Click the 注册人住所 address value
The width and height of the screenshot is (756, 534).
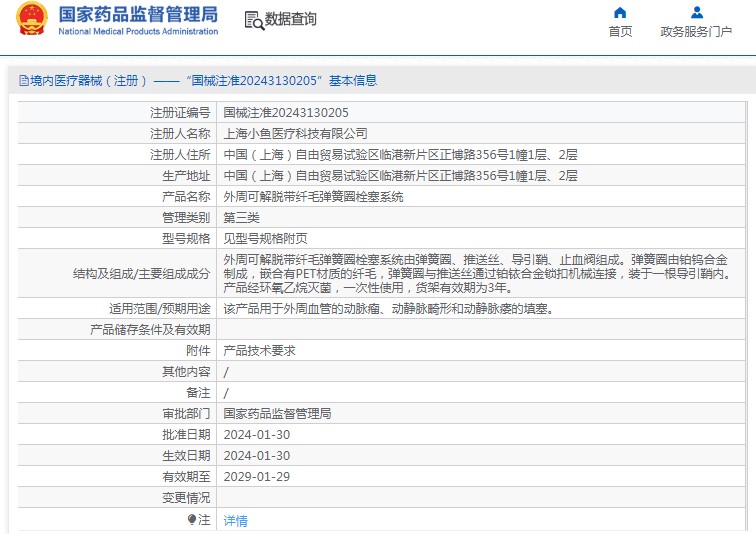(x=400, y=155)
